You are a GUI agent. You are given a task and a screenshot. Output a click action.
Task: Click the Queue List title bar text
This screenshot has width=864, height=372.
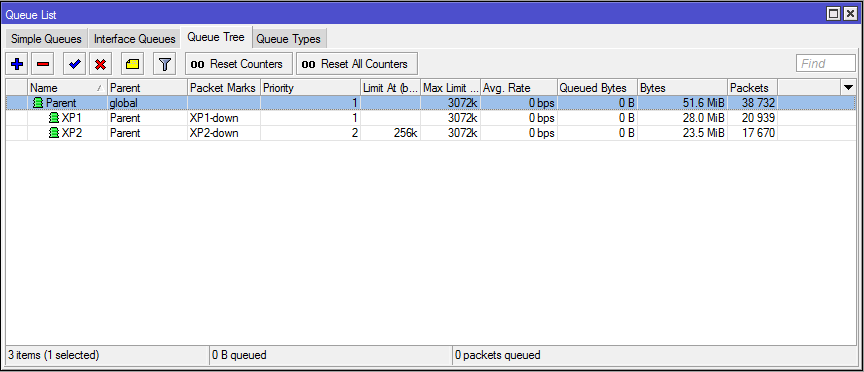tap(31, 15)
